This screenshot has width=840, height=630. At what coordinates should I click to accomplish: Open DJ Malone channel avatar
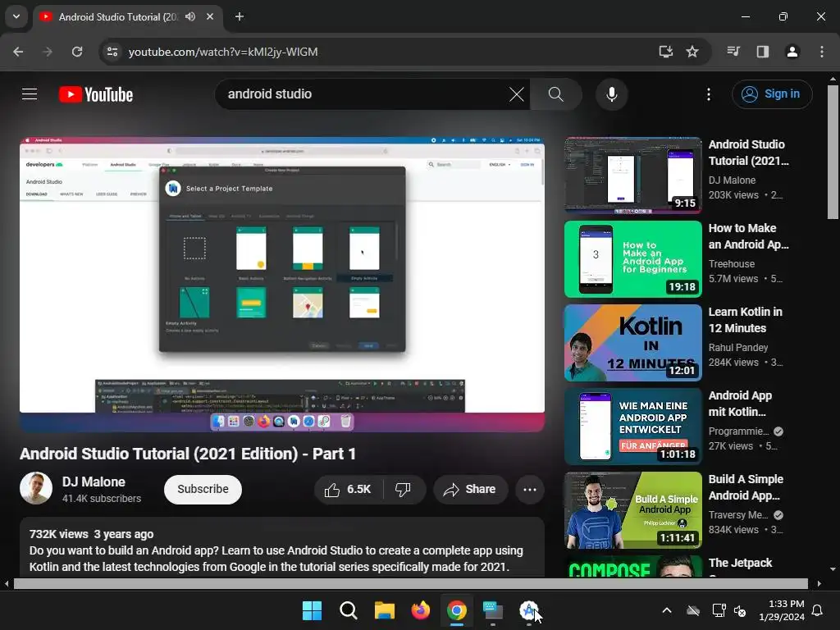point(36,488)
